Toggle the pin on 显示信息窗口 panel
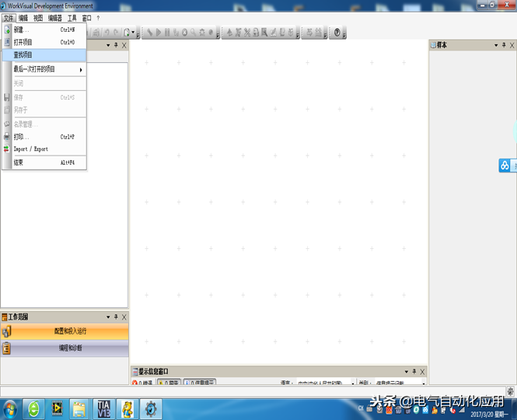This screenshot has height=420, width=517. click(x=414, y=372)
